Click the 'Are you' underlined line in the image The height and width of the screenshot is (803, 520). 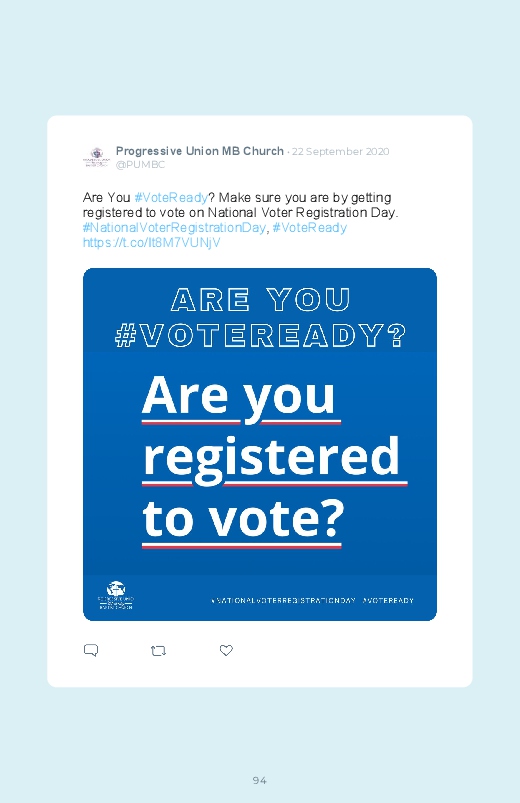[241, 399]
